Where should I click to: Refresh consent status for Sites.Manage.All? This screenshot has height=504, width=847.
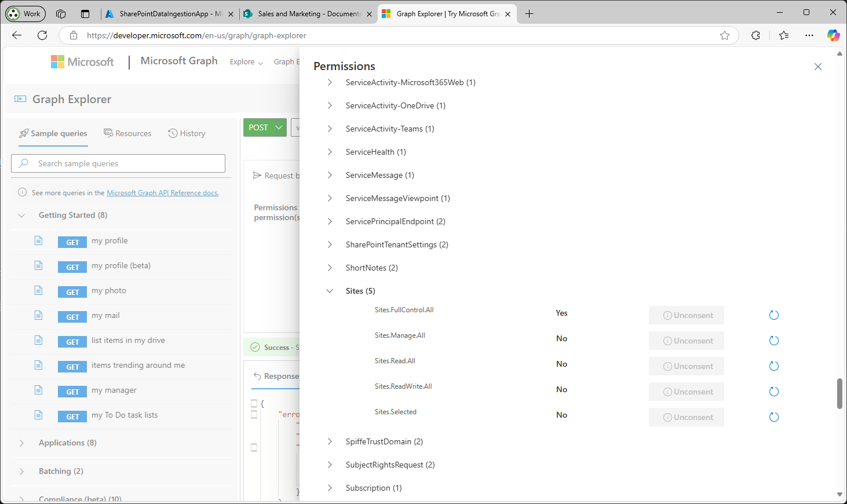pos(774,341)
